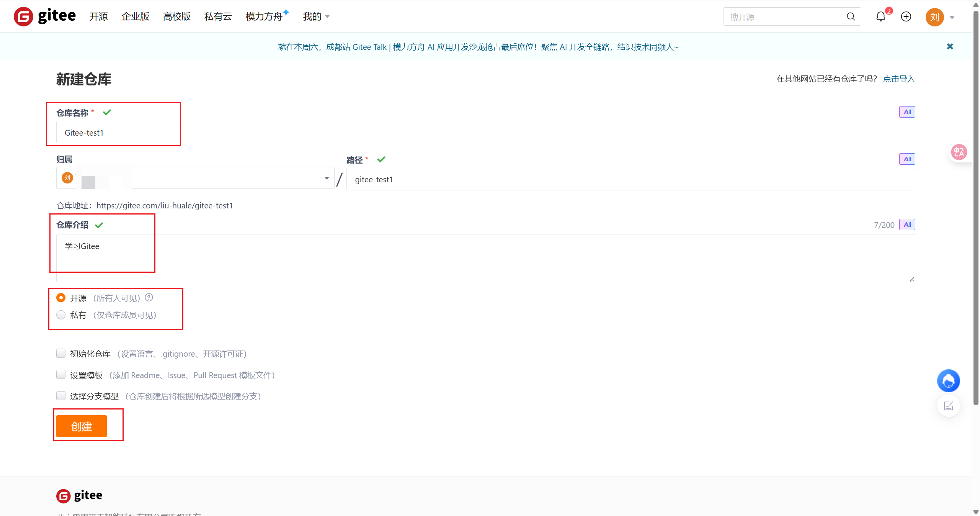Open notifications bell icon
This screenshot has height=516, width=980.
click(881, 16)
